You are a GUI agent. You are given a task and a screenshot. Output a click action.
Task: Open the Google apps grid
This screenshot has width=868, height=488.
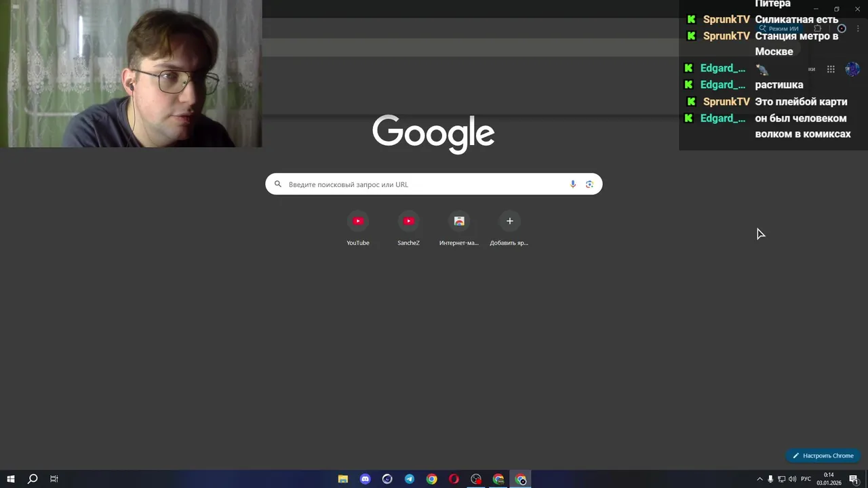pyautogui.click(x=831, y=69)
